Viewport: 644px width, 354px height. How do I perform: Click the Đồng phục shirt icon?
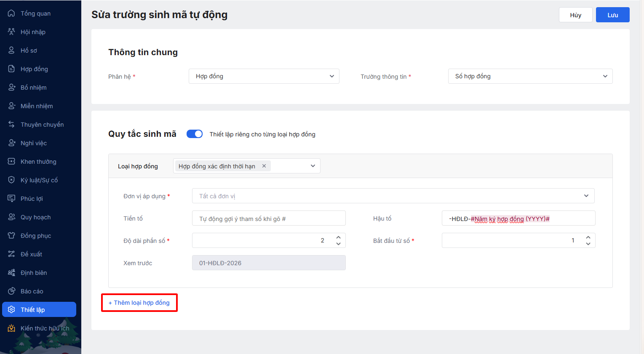tap(11, 236)
